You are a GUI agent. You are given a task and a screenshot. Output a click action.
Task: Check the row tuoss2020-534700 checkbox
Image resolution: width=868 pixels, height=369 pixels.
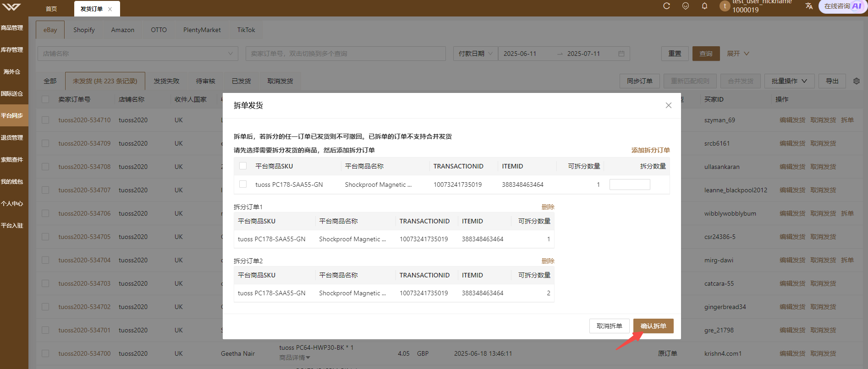[x=45, y=353]
